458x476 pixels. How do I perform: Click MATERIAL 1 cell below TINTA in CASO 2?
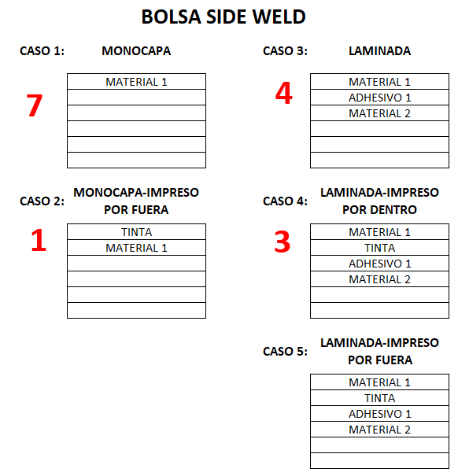coord(136,248)
